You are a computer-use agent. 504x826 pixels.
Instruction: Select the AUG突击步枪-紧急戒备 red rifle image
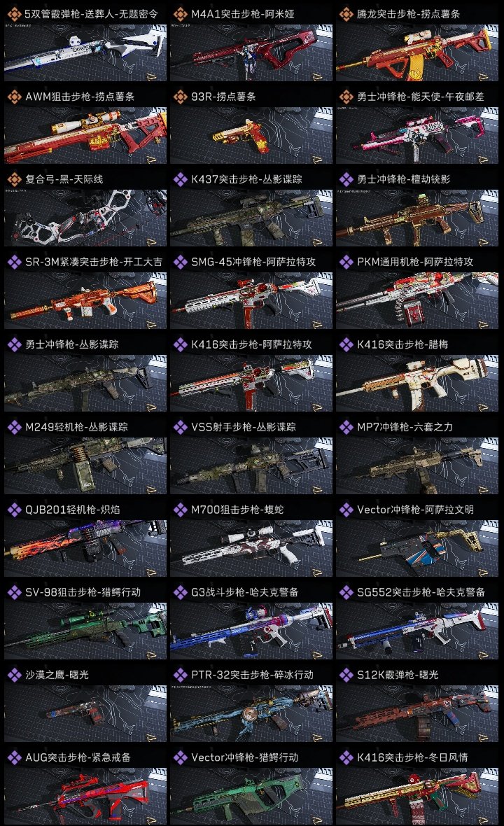(85, 796)
